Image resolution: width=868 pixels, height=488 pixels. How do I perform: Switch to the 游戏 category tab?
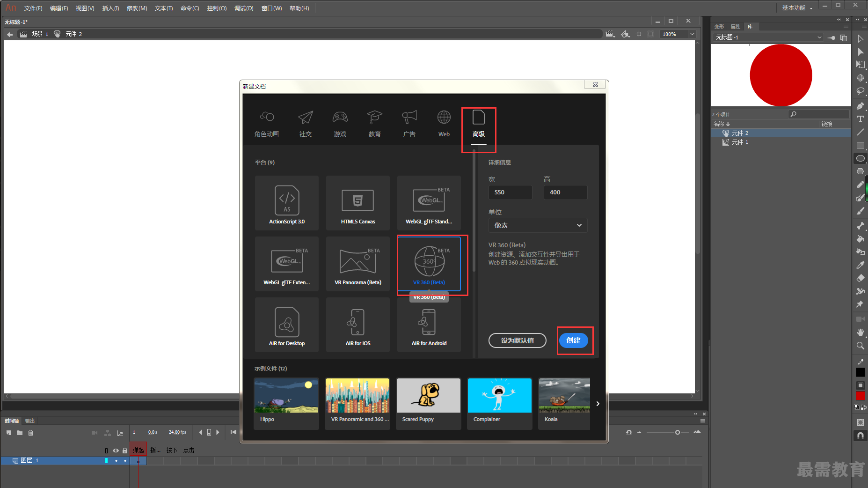coord(340,124)
